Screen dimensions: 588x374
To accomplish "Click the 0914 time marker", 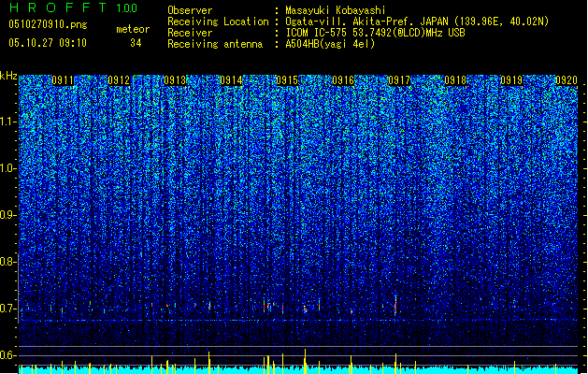I will [x=231, y=80].
